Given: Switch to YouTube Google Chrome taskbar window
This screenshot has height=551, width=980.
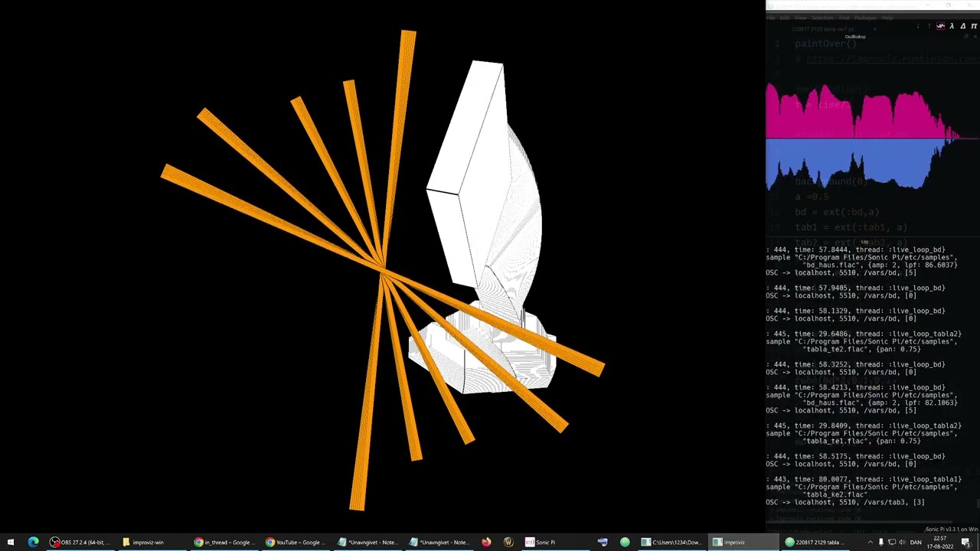Looking at the screenshot, I should point(295,543).
